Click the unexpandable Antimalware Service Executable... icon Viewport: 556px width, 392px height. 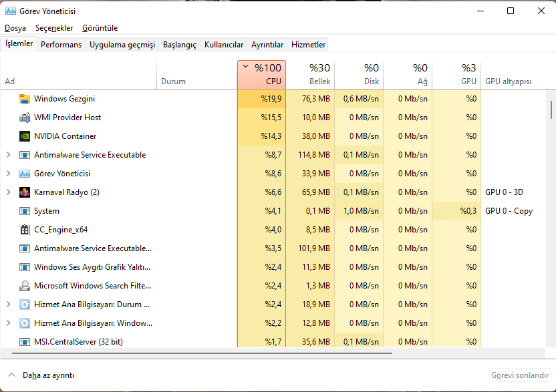[x=25, y=248]
